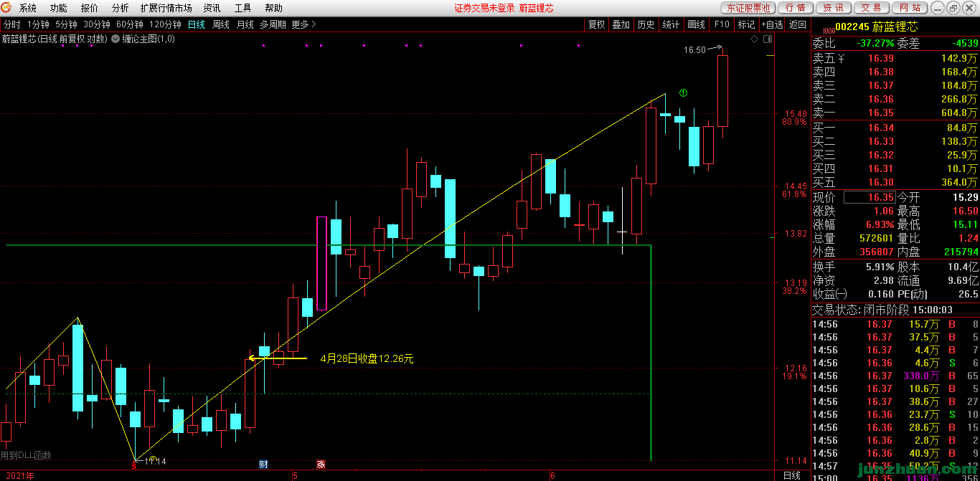Image resolution: width=980 pixels, height=481 pixels.
Task: Click the red S signal marker
Action: point(134,465)
